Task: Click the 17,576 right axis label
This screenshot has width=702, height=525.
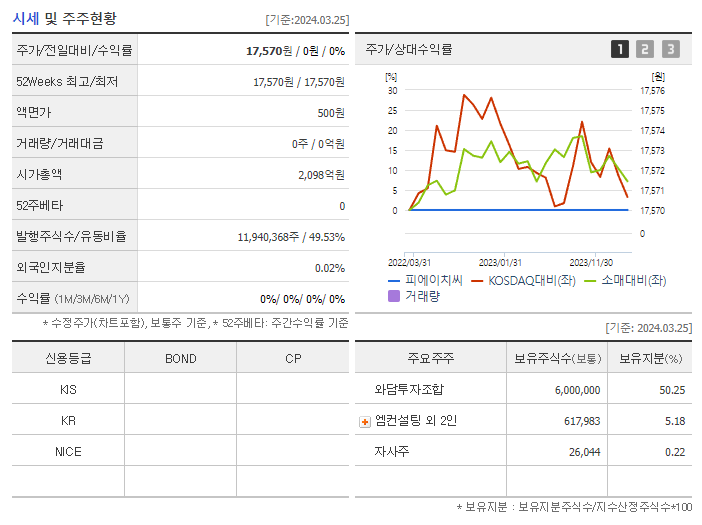Action: (x=652, y=91)
